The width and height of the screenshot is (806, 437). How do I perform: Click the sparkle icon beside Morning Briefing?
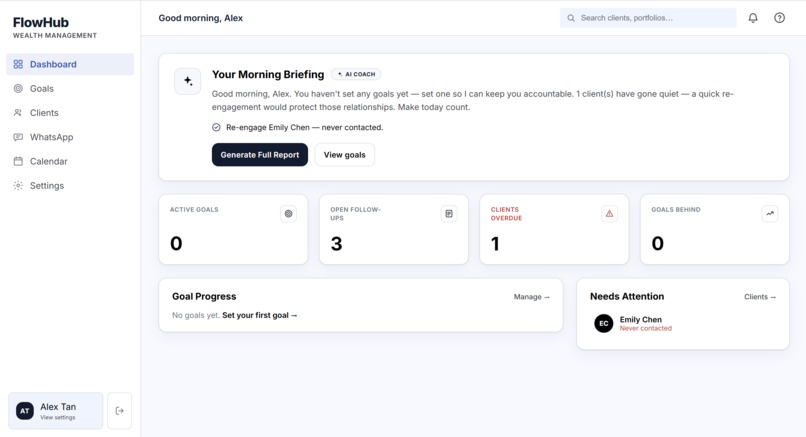tap(188, 81)
